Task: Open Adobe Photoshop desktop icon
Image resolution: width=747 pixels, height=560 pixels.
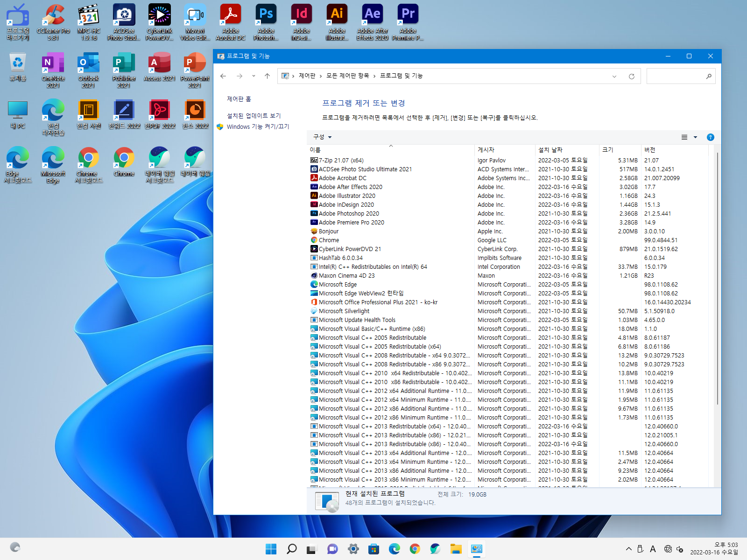Action: (266, 22)
